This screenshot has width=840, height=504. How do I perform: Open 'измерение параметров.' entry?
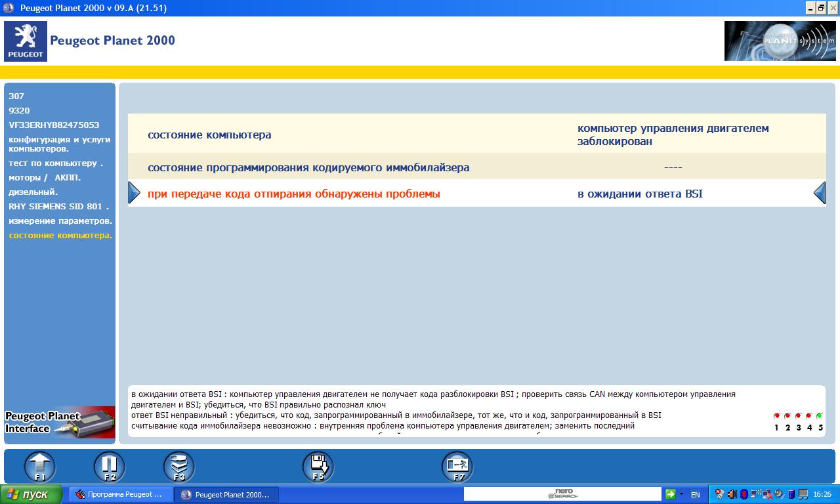tap(60, 220)
